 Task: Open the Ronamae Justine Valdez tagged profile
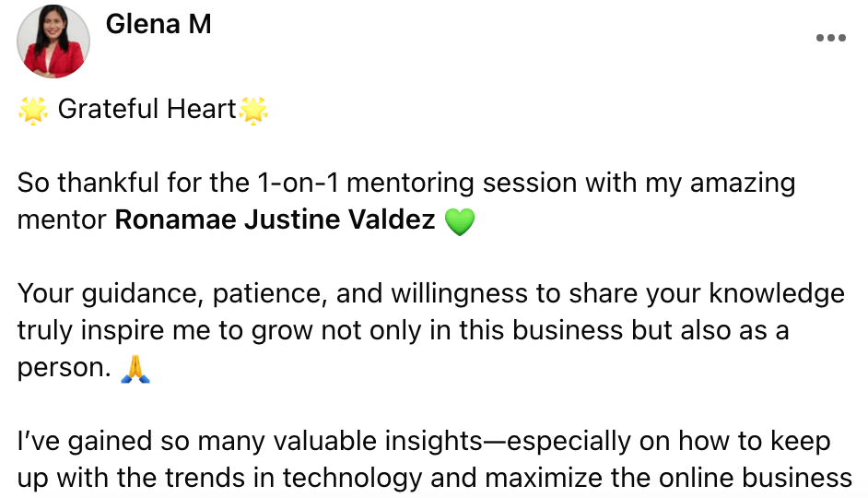coord(275,221)
